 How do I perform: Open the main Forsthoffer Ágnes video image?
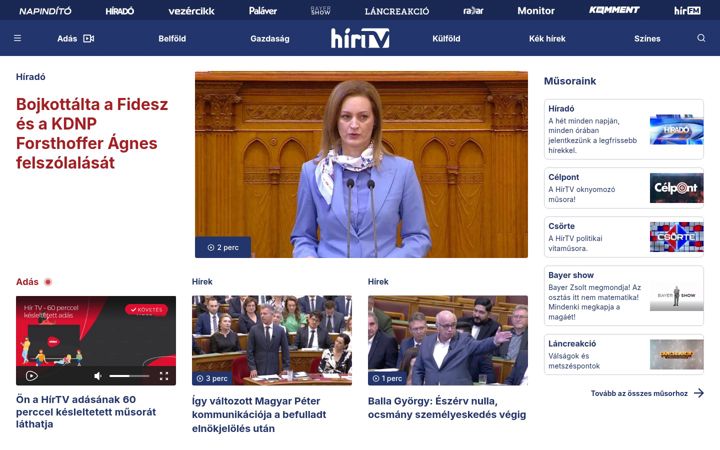click(x=361, y=164)
